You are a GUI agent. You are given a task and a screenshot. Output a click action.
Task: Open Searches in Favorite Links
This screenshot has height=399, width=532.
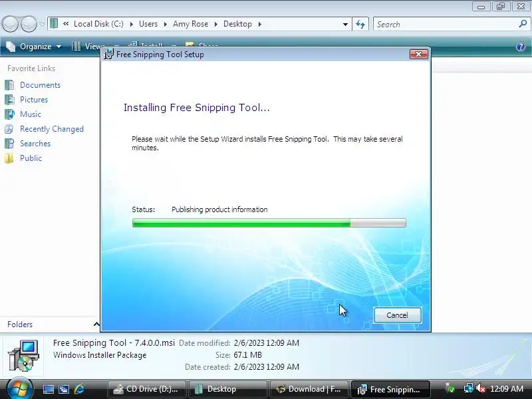point(35,144)
